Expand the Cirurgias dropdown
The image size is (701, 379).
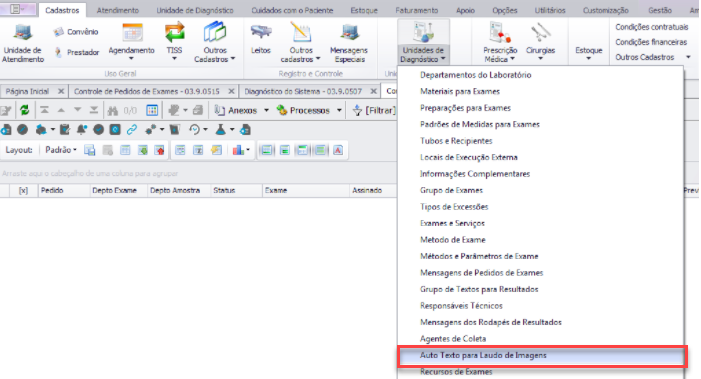pos(540,59)
